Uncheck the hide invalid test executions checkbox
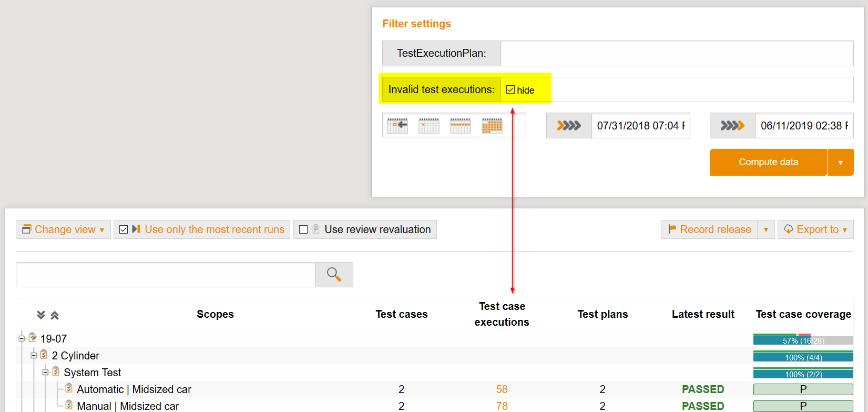The width and height of the screenshot is (868, 412). [x=510, y=90]
